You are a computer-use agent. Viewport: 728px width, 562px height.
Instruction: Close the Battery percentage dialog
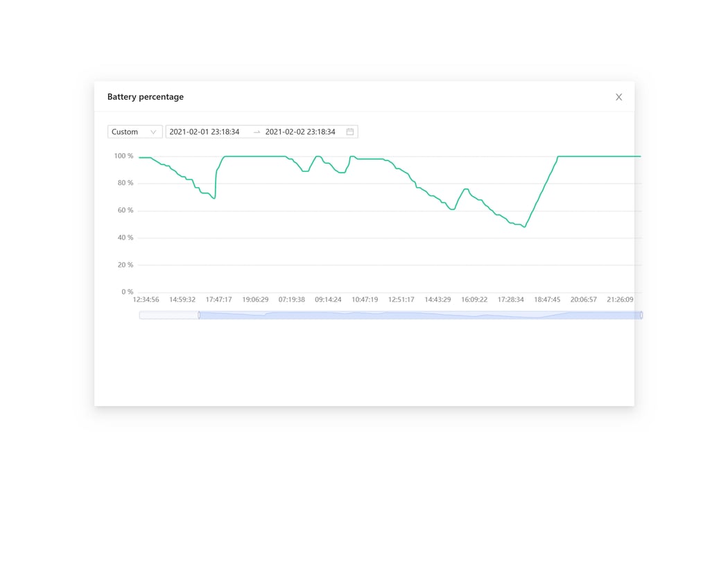click(618, 97)
